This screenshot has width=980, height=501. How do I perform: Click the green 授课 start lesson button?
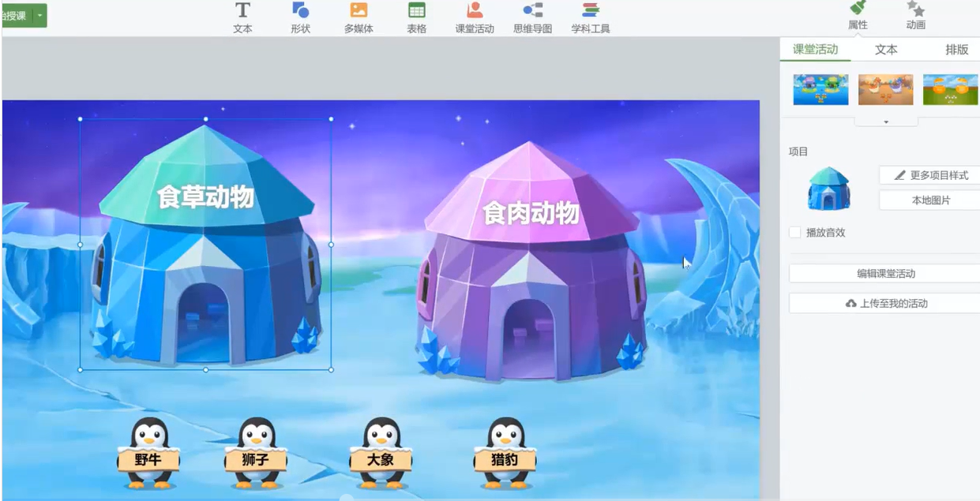click(x=16, y=16)
